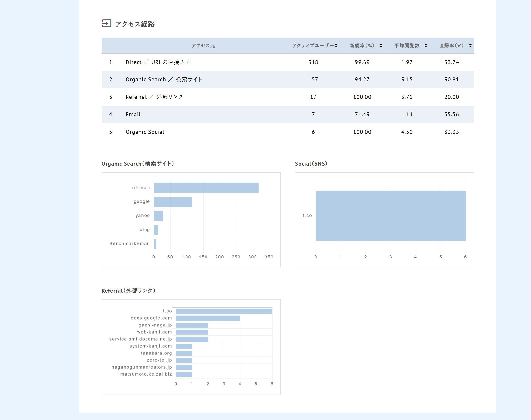The image size is (531, 420).
Task: Select the Direct / URLの直接入力 row
Action: coord(158,62)
